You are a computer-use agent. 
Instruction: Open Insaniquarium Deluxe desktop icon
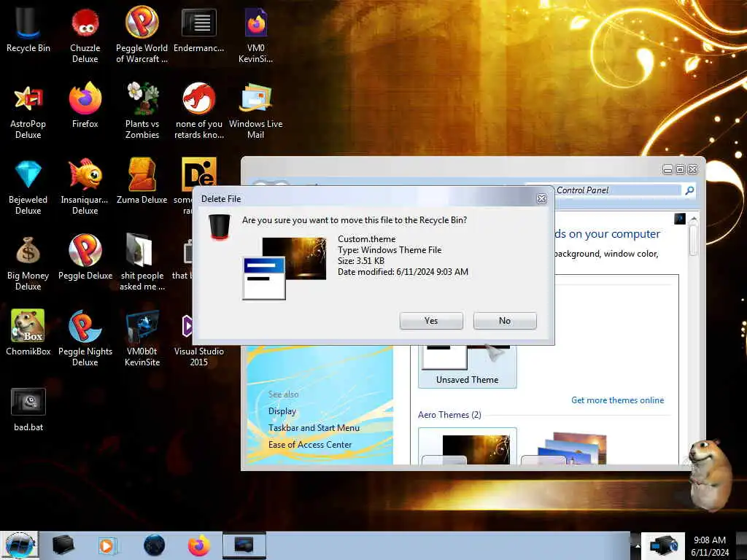pos(85,186)
